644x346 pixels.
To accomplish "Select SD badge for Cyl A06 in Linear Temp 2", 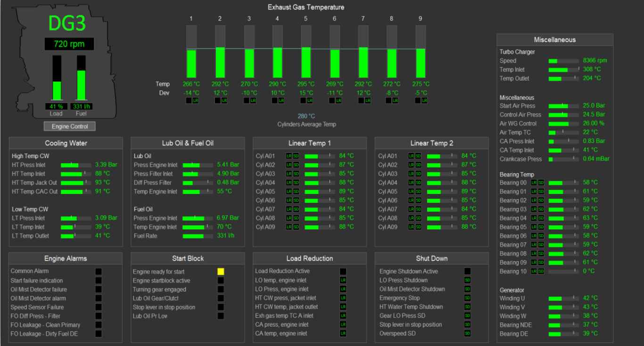I will (418, 200).
